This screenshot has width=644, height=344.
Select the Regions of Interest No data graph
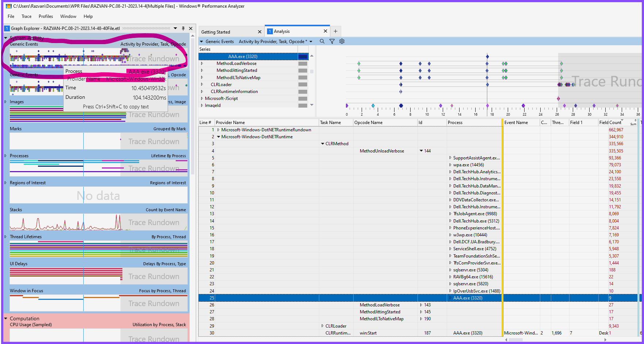point(99,195)
